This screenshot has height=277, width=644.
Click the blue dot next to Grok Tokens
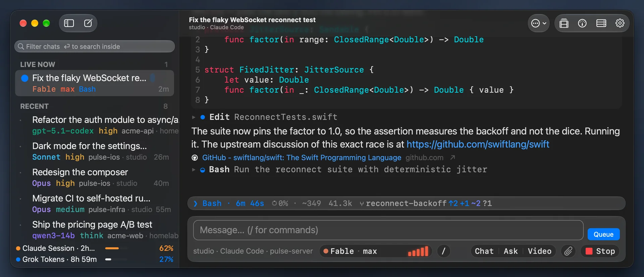(x=18, y=260)
